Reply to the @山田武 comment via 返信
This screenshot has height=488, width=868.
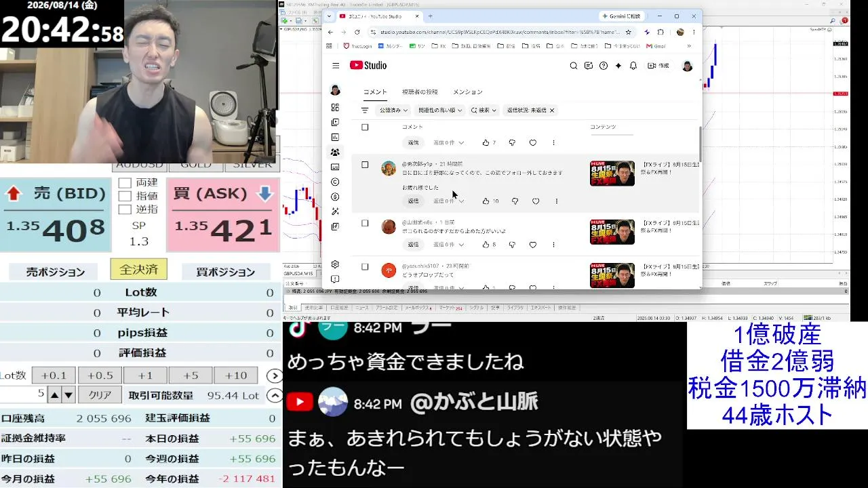click(413, 245)
